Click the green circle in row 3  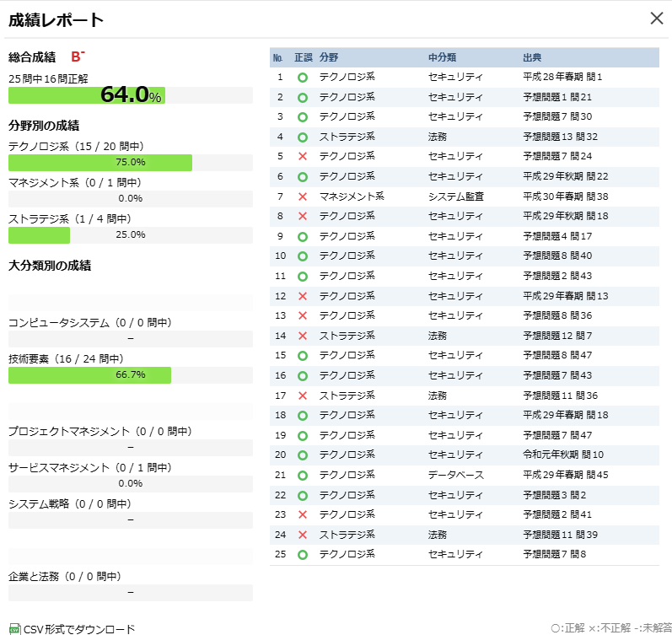point(303,117)
